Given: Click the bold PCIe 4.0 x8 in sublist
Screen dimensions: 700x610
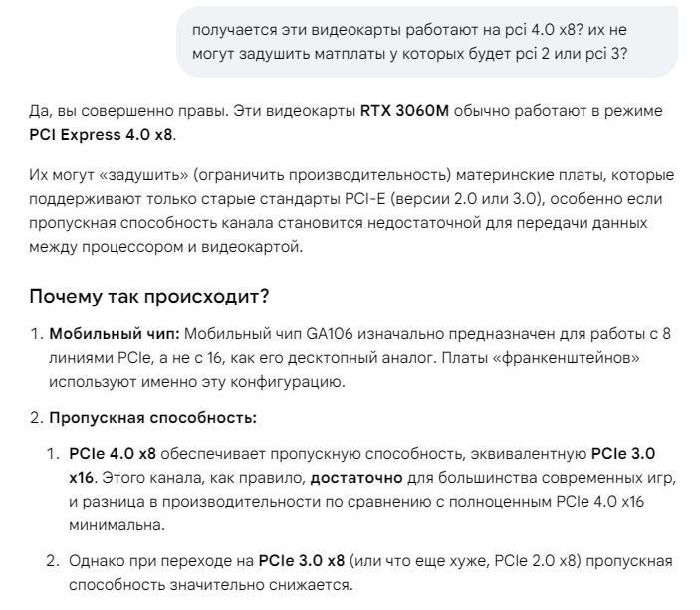Looking at the screenshot, I should point(113,454).
